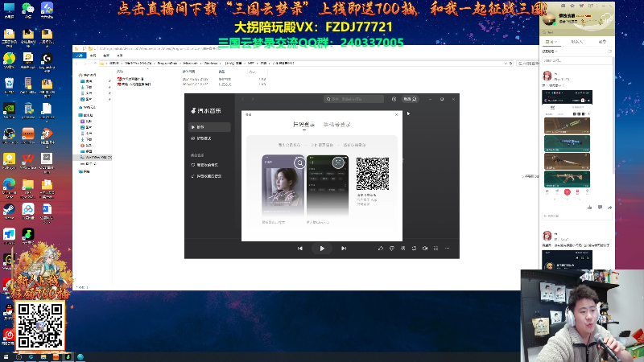Sort files by the 类型 column
644x362 pixels.
tap(222, 72)
